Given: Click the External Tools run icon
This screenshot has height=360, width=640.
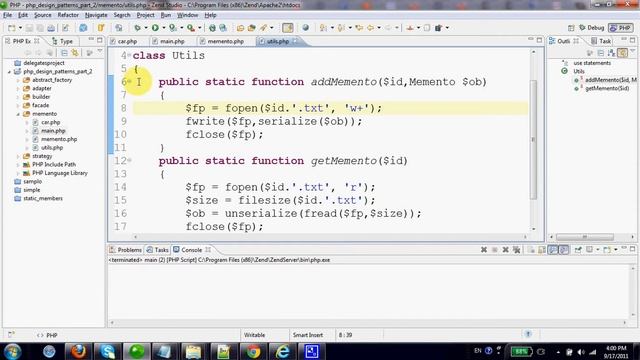Looking at the screenshot, I should coord(191,28).
